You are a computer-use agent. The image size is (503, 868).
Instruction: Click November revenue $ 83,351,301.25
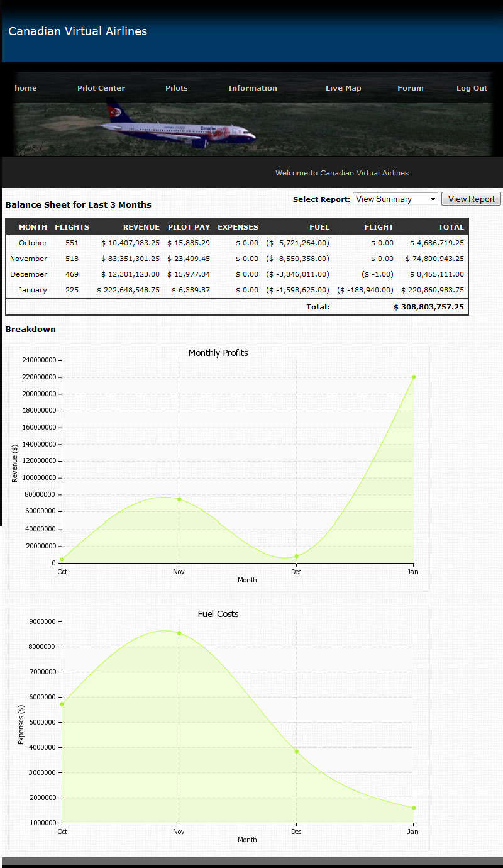click(130, 259)
